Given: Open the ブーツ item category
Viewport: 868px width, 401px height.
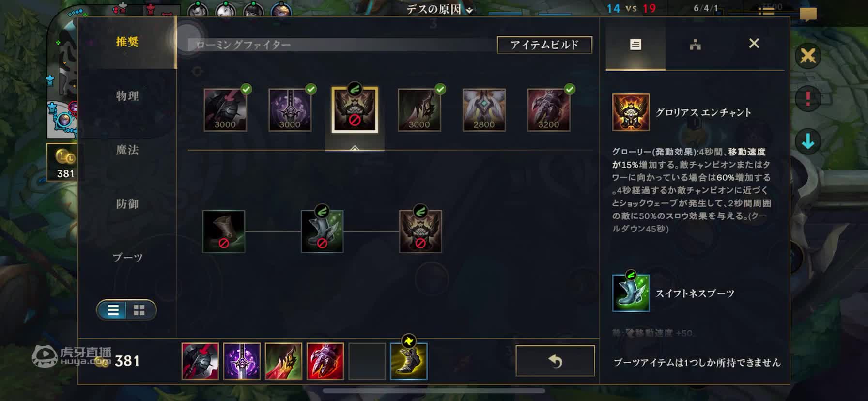Looking at the screenshot, I should (x=127, y=258).
